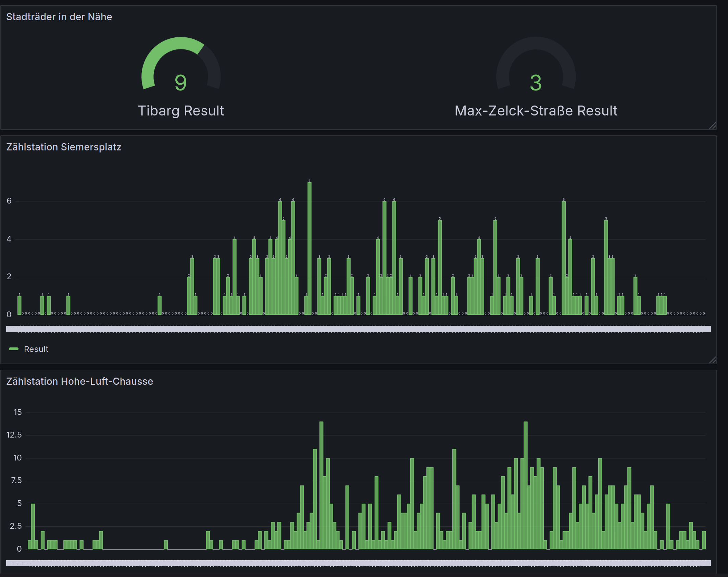Click the green Result legend color indicator
Screen dimensions: 728x577
pyautogui.click(x=14, y=349)
